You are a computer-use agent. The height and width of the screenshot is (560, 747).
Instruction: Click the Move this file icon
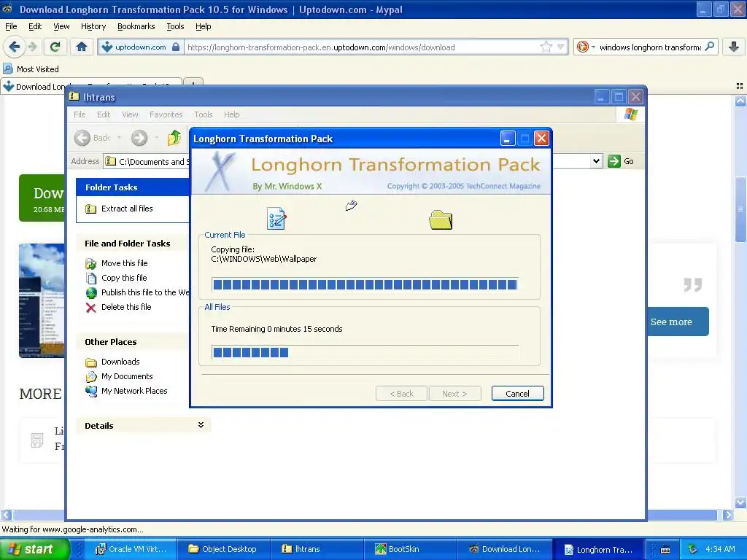tap(90, 263)
